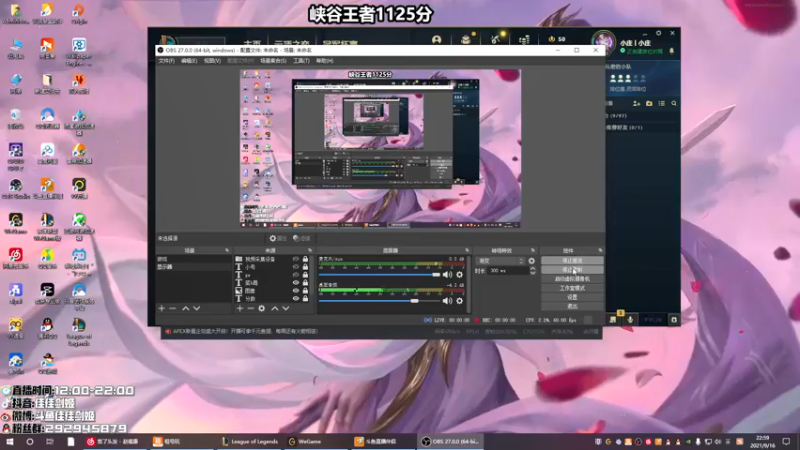Screen dimensions: 800x450
Task: Toggle visibility of 视频采集设备 source
Action: (295, 259)
